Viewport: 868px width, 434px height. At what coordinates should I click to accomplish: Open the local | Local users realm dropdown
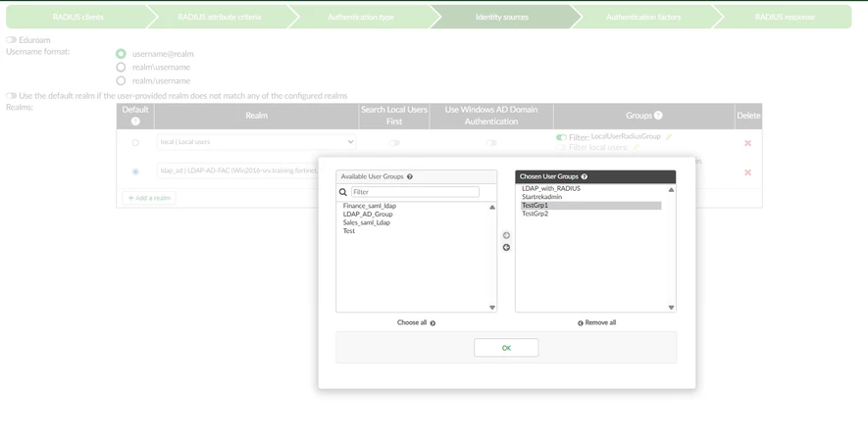point(256,141)
